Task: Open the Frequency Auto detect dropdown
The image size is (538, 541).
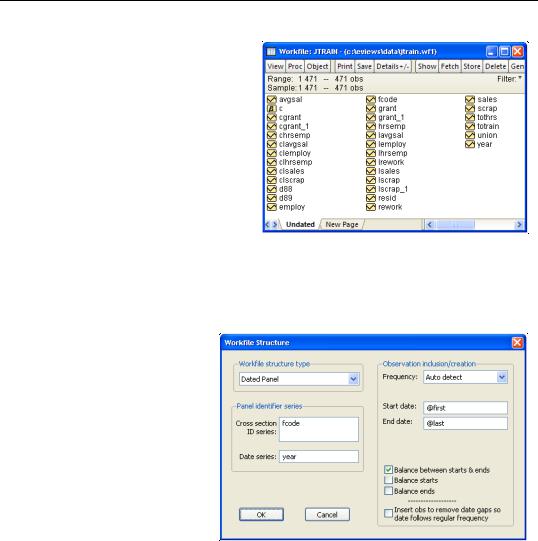Action: click(x=502, y=377)
